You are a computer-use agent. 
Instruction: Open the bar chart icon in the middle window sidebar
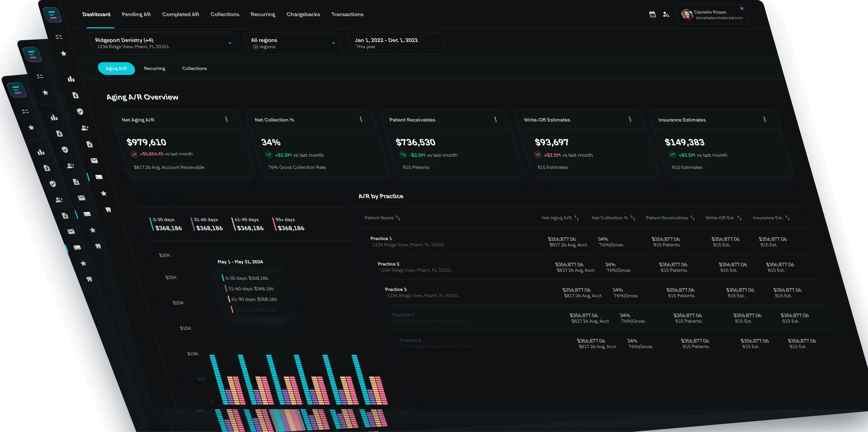click(x=54, y=118)
